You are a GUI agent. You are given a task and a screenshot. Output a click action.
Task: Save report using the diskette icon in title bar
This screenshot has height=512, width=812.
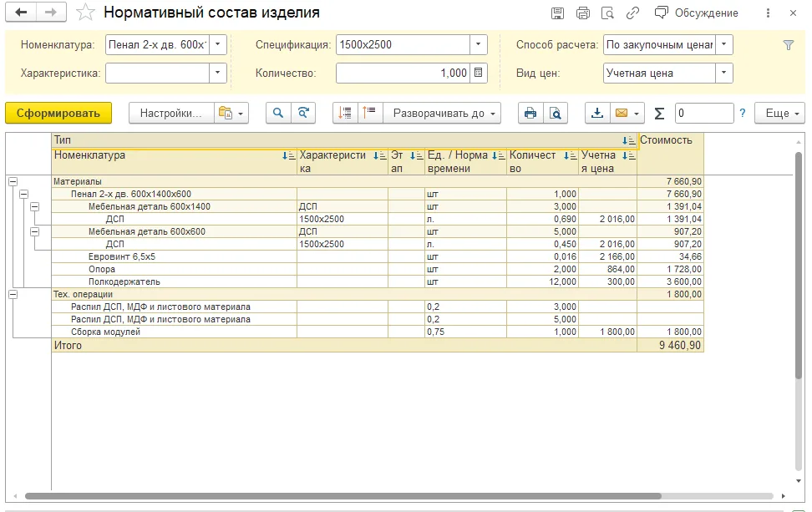point(557,13)
